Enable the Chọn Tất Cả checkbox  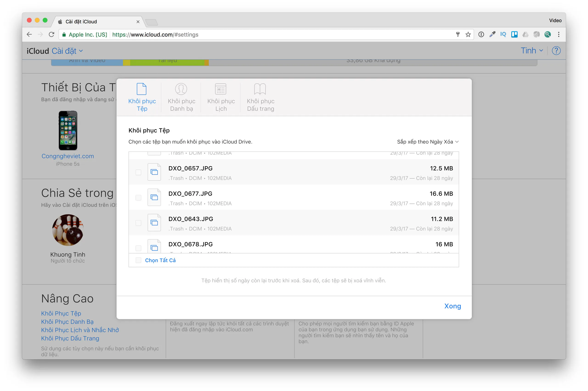(138, 260)
